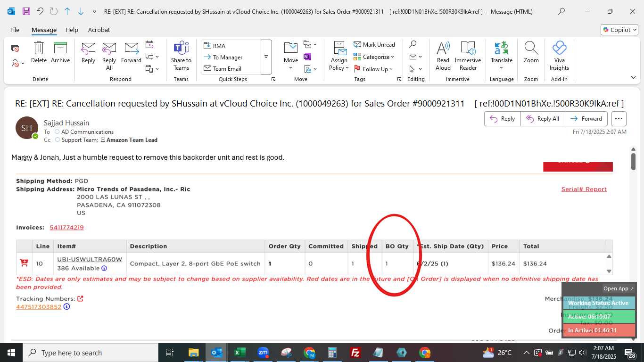
Task: Open the Help tab
Action: 72,30
